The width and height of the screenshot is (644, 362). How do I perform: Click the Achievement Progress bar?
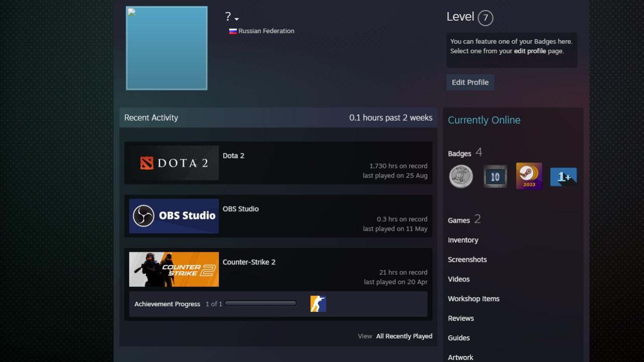point(261,304)
